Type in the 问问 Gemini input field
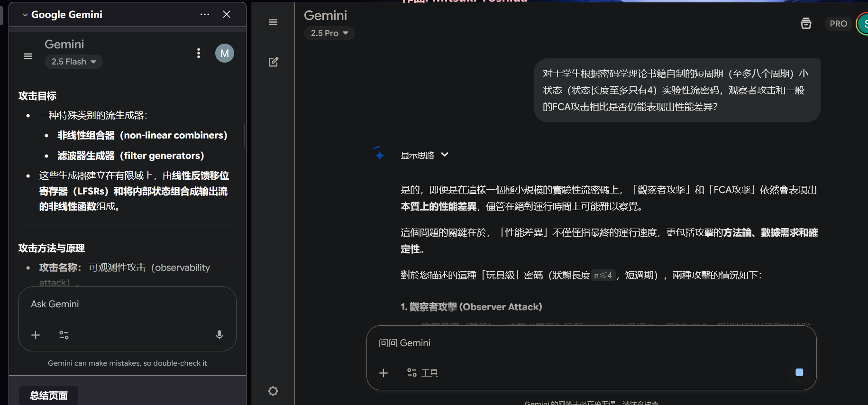868x405 pixels. point(569,343)
